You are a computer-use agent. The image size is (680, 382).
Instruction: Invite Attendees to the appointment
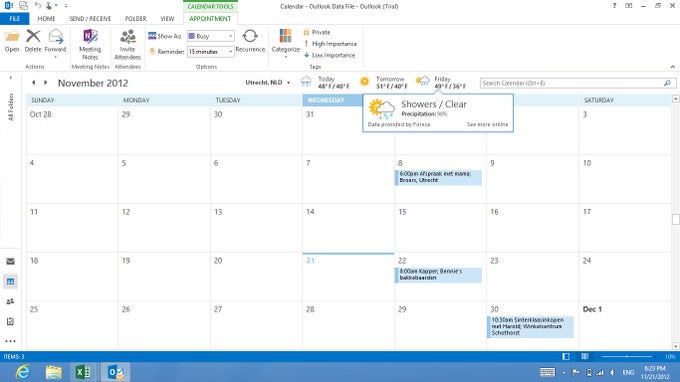[128, 44]
